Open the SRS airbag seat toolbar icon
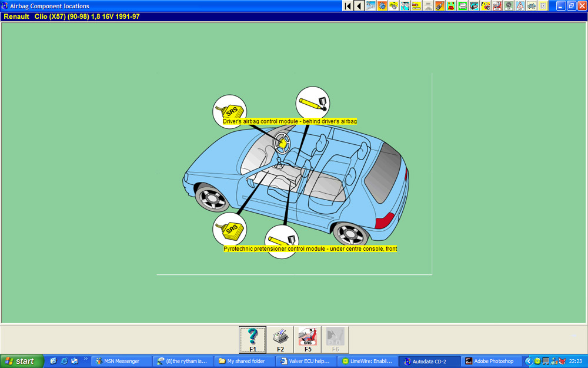588x368 pixels. (x=497, y=6)
